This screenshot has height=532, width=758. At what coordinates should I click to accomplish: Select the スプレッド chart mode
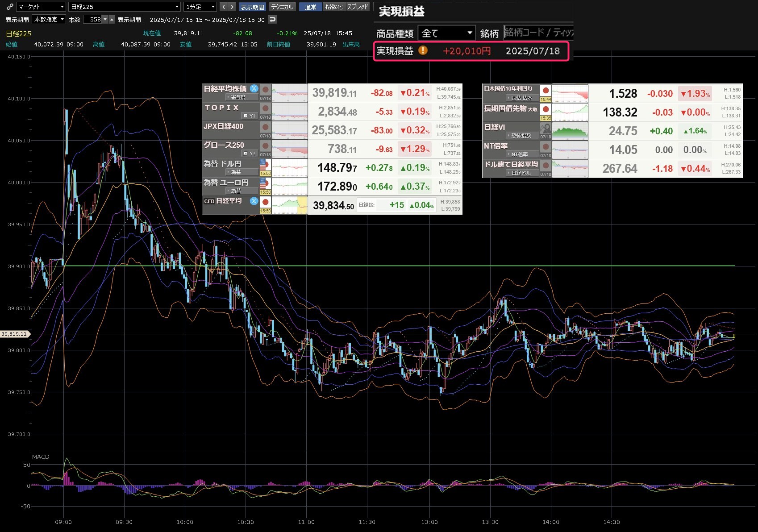pyautogui.click(x=358, y=7)
